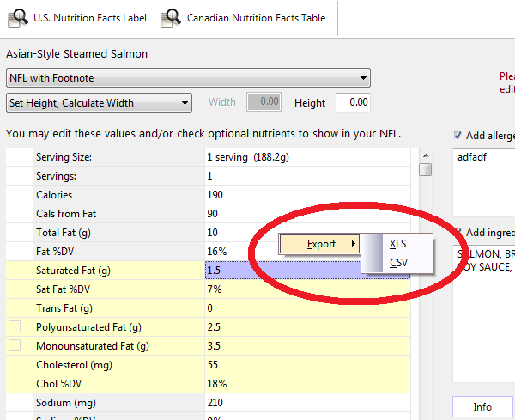Choose CSV export format
The image size is (515, 420).
397,263
